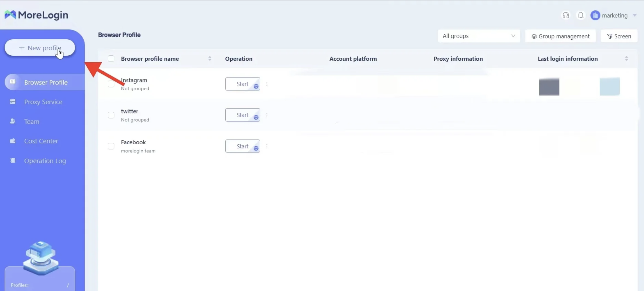The width and height of the screenshot is (644, 291).
Task: Click the Cost Center wallet icon
Action: click(x=12, y=141)
